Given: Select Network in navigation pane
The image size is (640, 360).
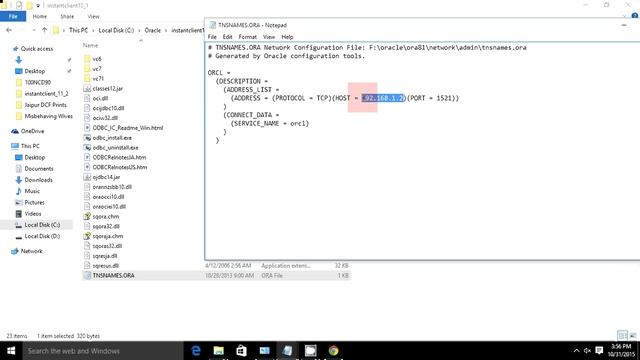Looking at the screenshot, I should (31, 251).
